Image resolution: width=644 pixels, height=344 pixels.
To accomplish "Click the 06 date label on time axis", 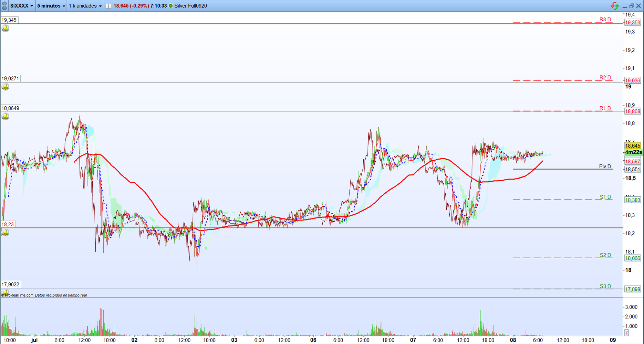I will click(x=313, y=340).
